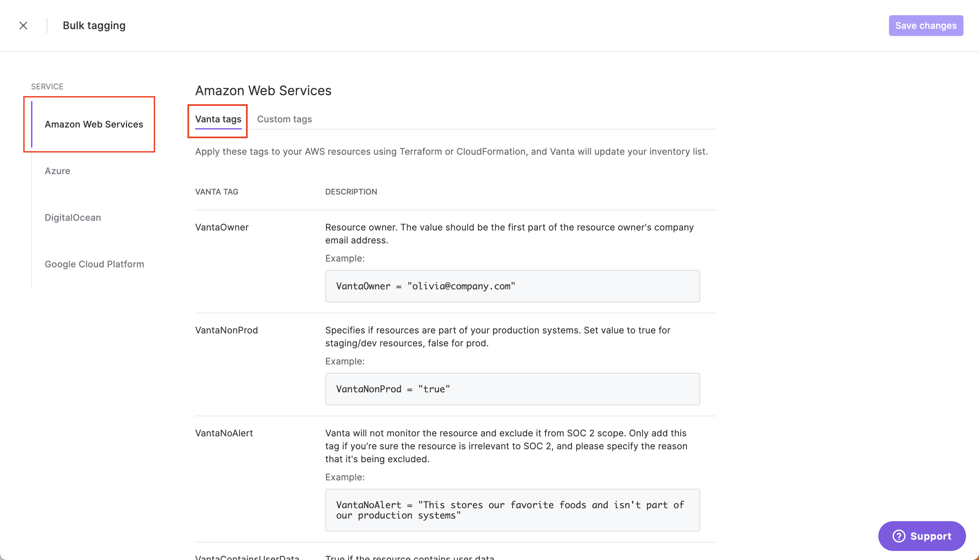Click the 'Resource owner' description text
The image size is (979, 560).
click(x=509, y=233)
